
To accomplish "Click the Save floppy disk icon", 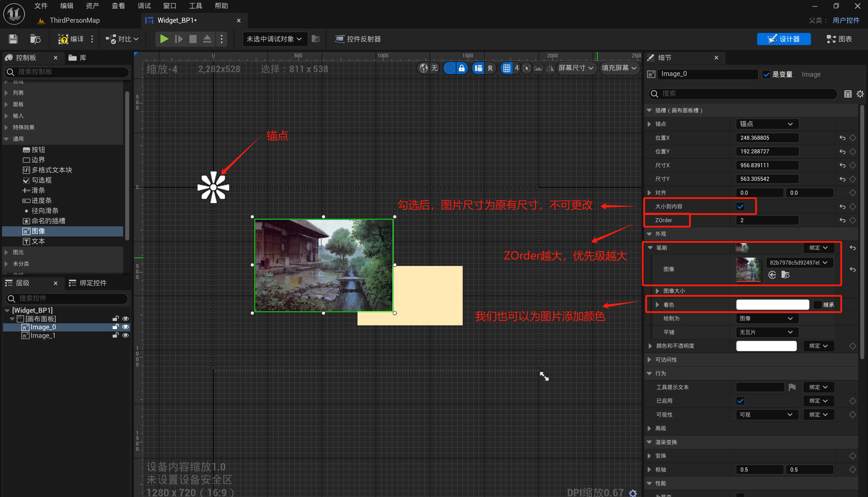I will pos(13,39).
